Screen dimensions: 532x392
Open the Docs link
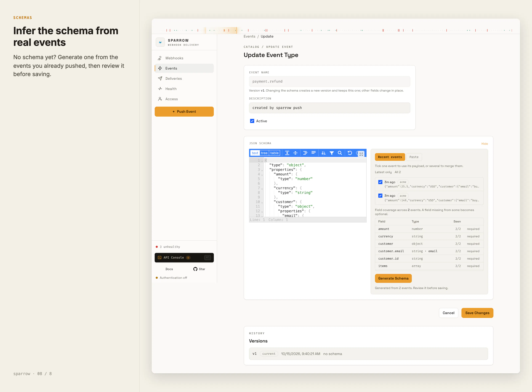click(169, 269)
